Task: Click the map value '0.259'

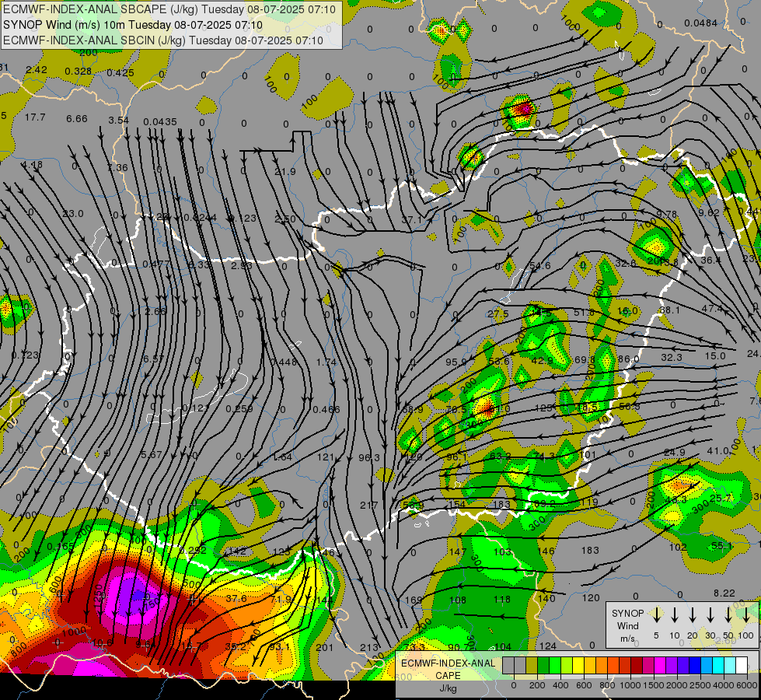Action: pos(239,408)
